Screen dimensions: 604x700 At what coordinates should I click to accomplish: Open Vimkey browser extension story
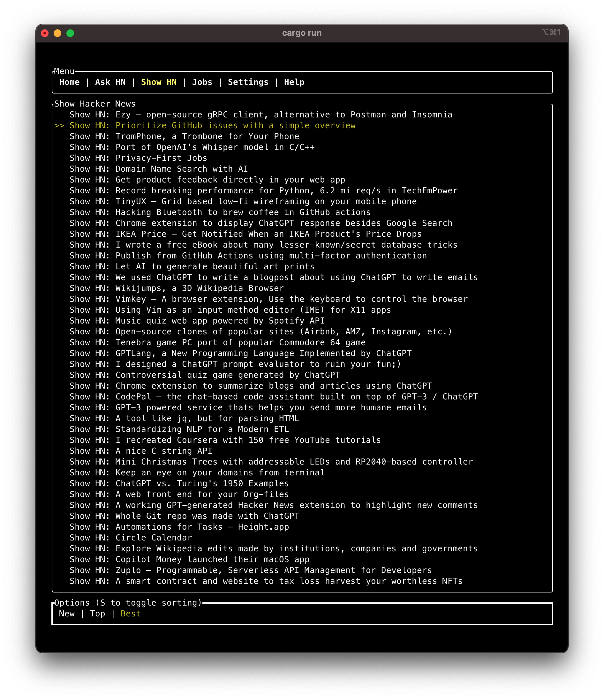coord(269,299)
